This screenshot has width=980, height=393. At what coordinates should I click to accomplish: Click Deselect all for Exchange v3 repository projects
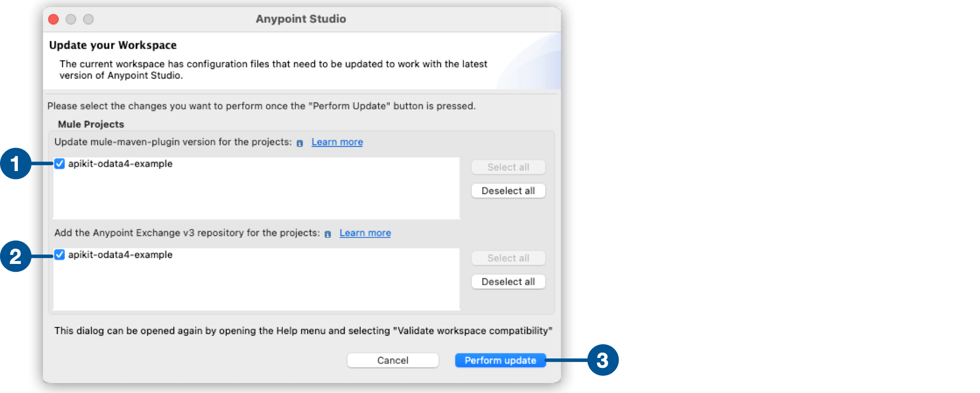(x=507, y=281)
